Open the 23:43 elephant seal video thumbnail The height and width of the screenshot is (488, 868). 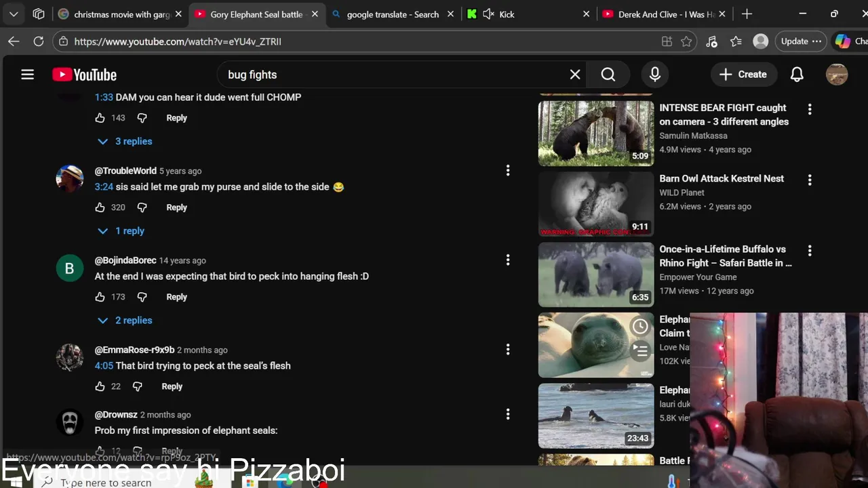(x=596, y=416)
